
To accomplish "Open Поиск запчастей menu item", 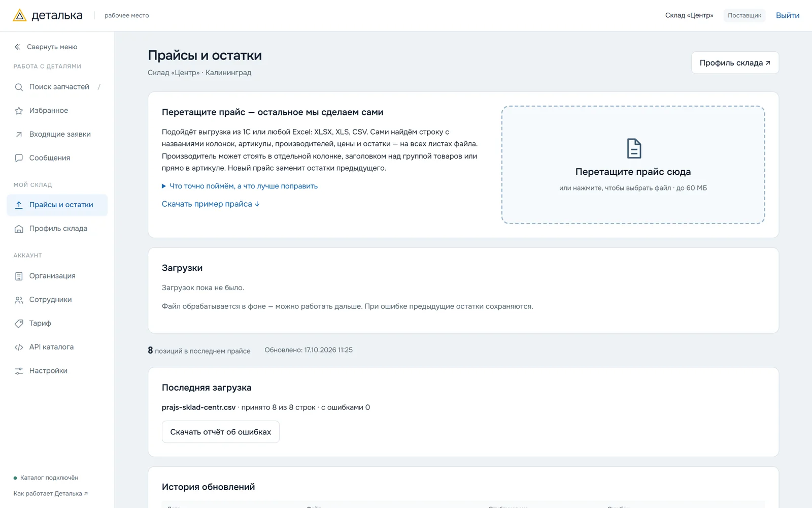I will pos(57,87).
